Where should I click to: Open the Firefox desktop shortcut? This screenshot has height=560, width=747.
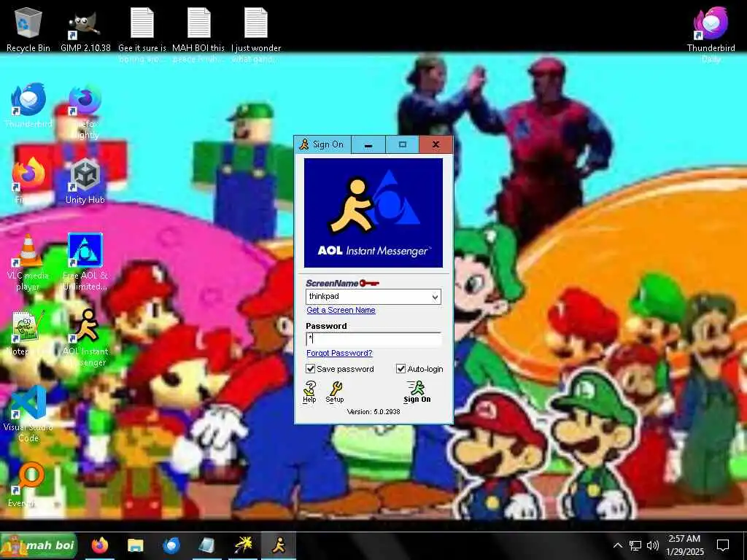click(x=28, y=179)
